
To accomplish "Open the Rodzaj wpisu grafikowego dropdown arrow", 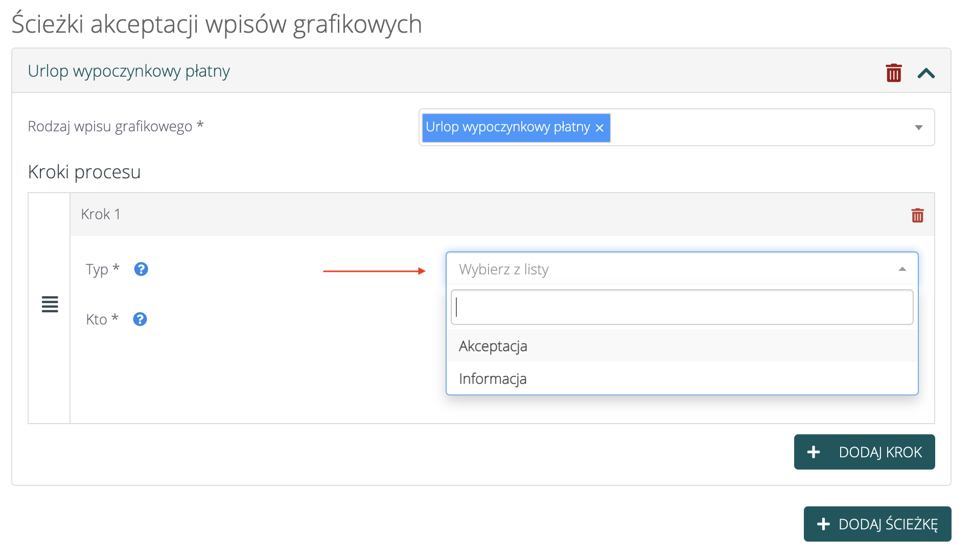I will (x=918, y=127).
